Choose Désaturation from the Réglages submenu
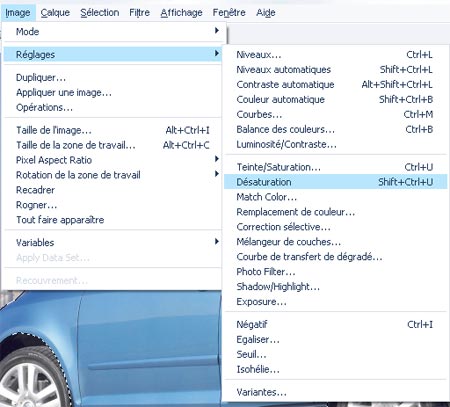Viewport: 450px width, 407px height. click(x=335, y=182)
